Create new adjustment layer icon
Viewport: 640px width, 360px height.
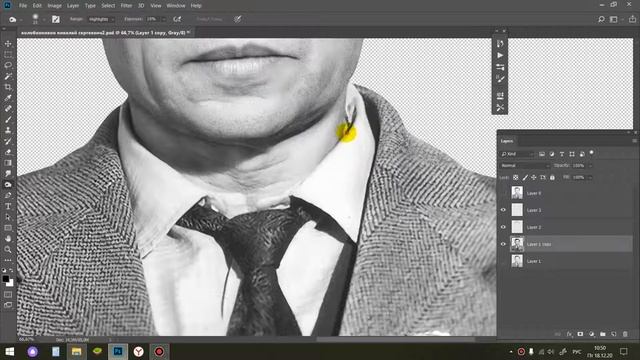pos(592,334)
